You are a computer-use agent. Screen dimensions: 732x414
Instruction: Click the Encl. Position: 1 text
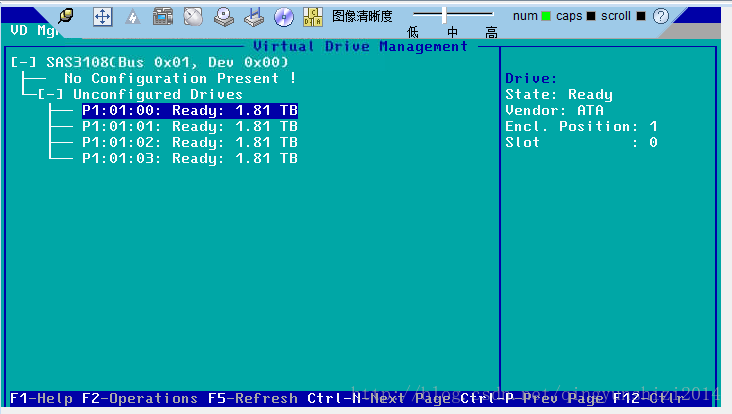[581, 126]
